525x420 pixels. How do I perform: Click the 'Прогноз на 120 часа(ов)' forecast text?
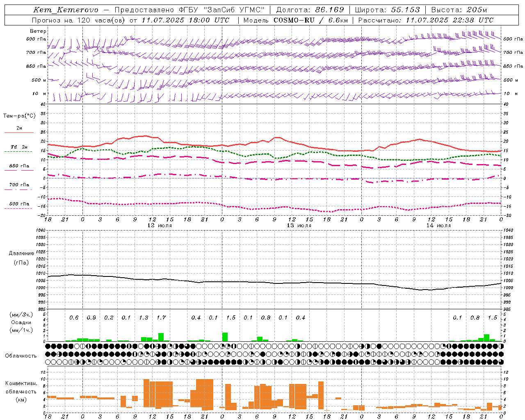click(x=79, y=20)
